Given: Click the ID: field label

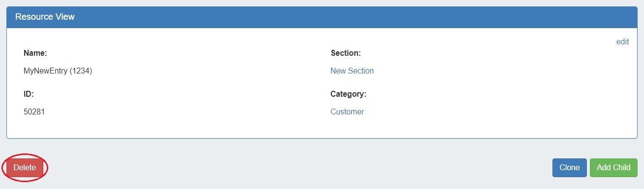Looking at the screenshot, I should 29,94.
